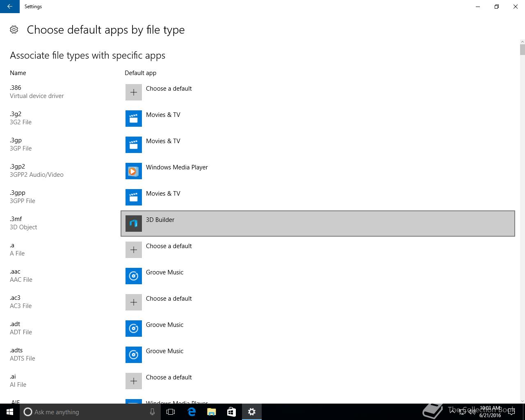
Task: Click 'Choose a default' label for .a
Action: point(169,246)
